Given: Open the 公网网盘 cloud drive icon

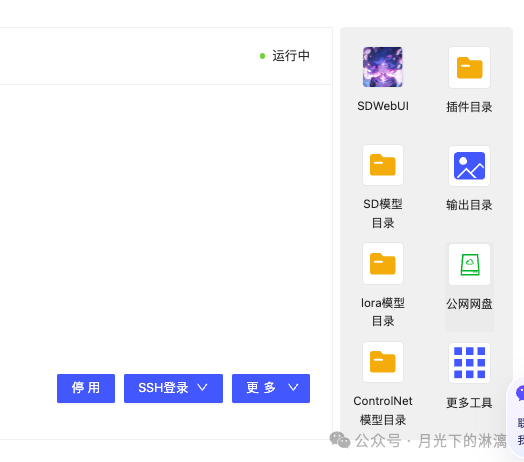Looking at the screenshot, I should click(x=469, y=264).
